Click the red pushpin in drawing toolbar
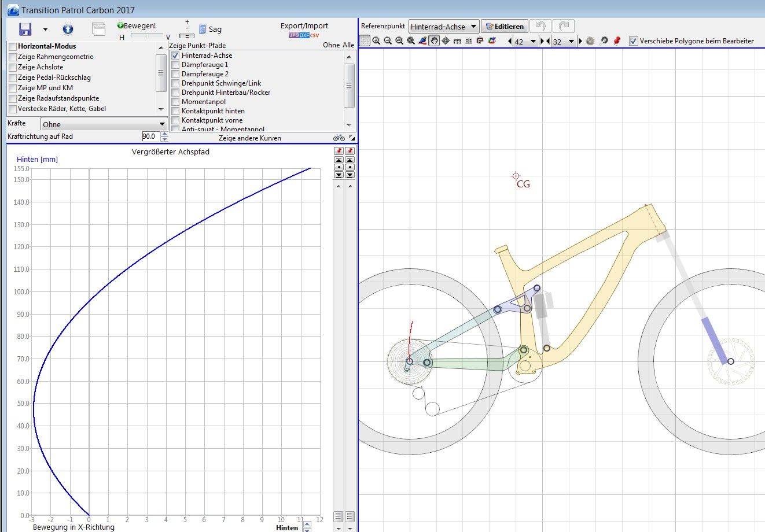Viewport: 765px width, 532px height. point(617,41)
